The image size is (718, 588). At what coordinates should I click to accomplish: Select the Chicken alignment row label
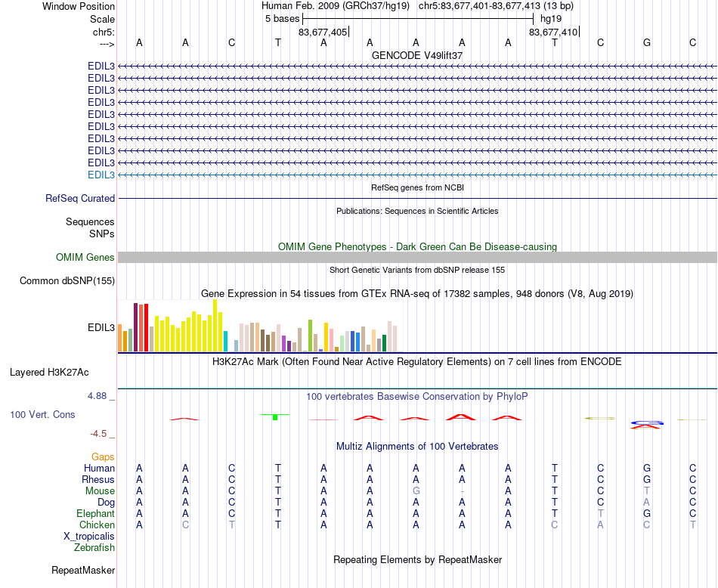pos(97,525)
